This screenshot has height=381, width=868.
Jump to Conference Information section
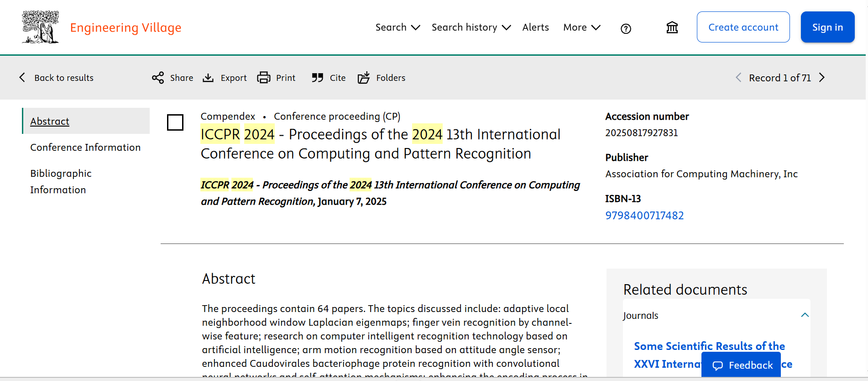(85, 148)
